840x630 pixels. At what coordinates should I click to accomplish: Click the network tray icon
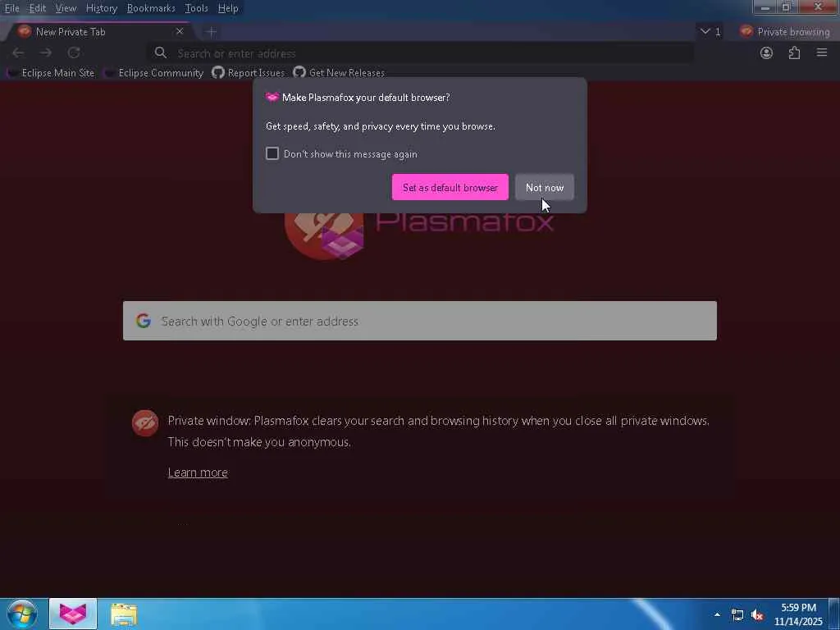click(x=737, y=614)
